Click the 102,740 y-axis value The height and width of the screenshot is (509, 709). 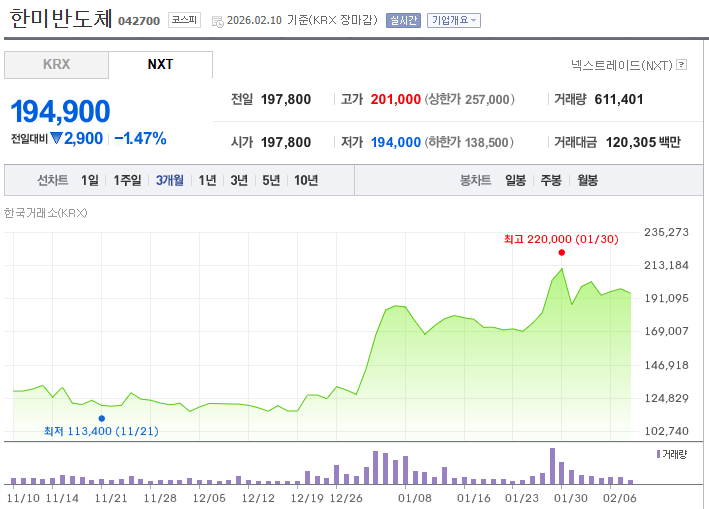(666, 431)
